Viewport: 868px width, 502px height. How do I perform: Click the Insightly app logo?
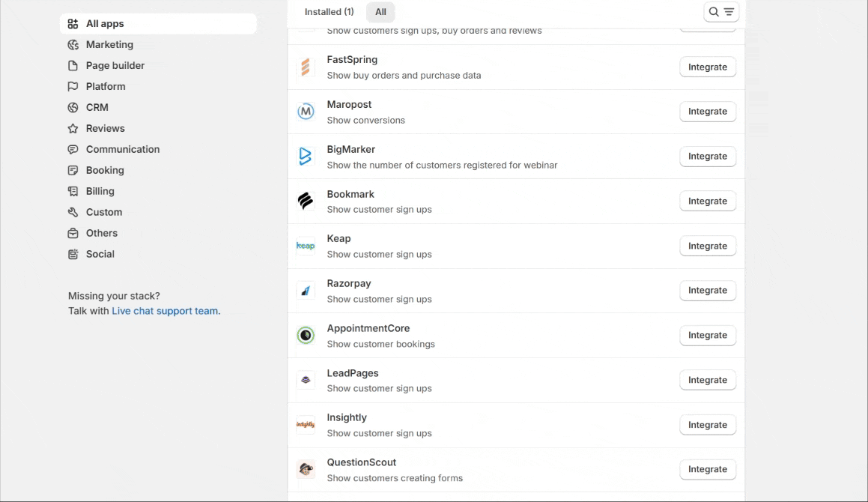306,425
